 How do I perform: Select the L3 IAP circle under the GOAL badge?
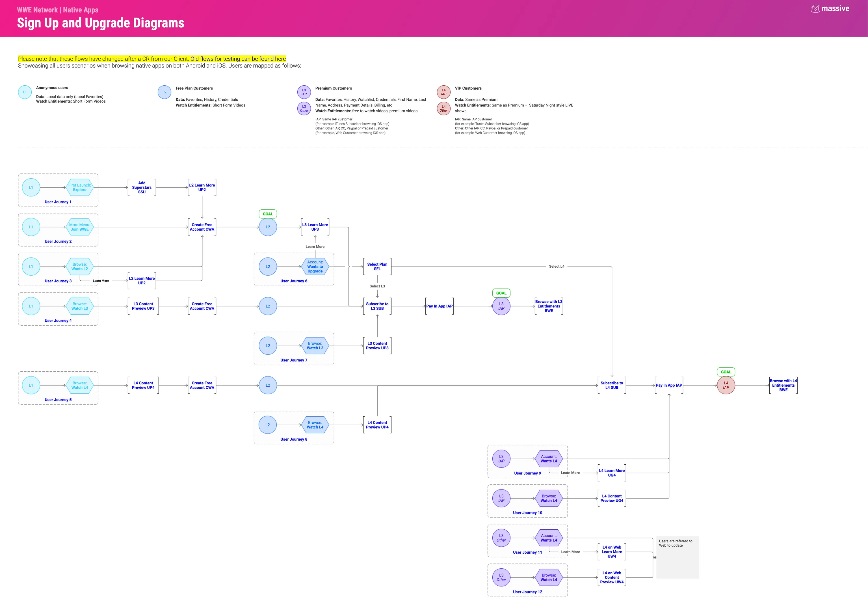501,306
